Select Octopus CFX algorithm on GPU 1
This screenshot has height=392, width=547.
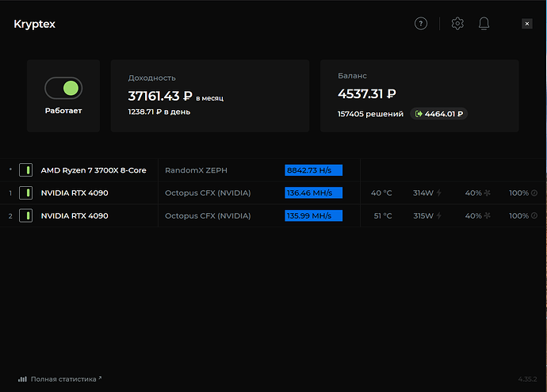click(x=208, y=193)
